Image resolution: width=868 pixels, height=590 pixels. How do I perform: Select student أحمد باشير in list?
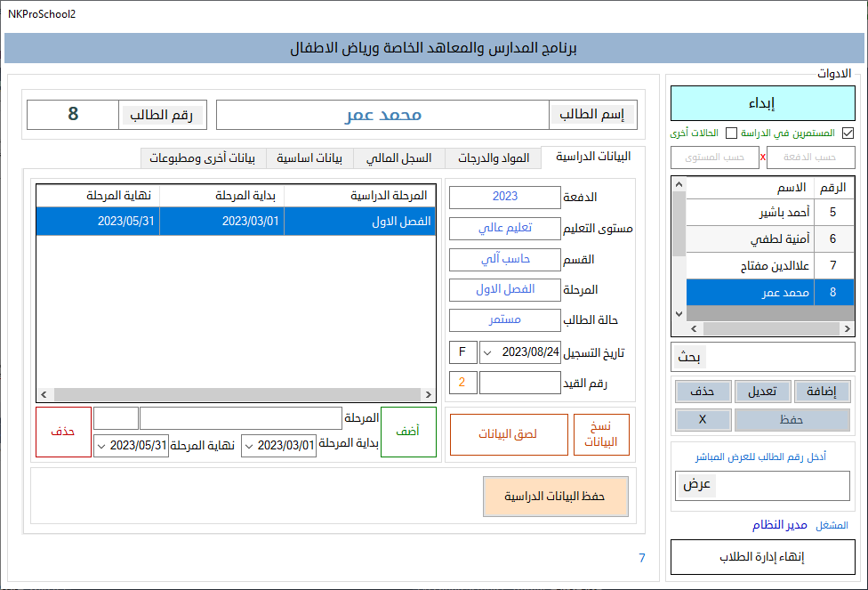(770, 212)
